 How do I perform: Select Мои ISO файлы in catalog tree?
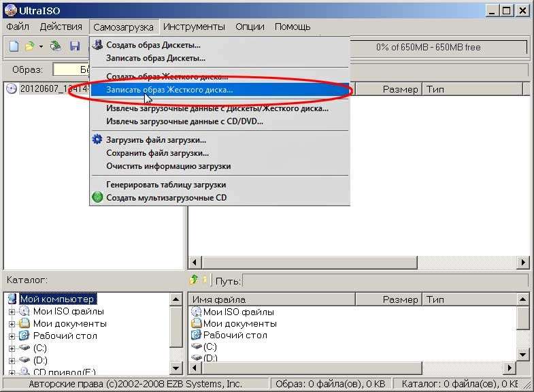[69, 311]
